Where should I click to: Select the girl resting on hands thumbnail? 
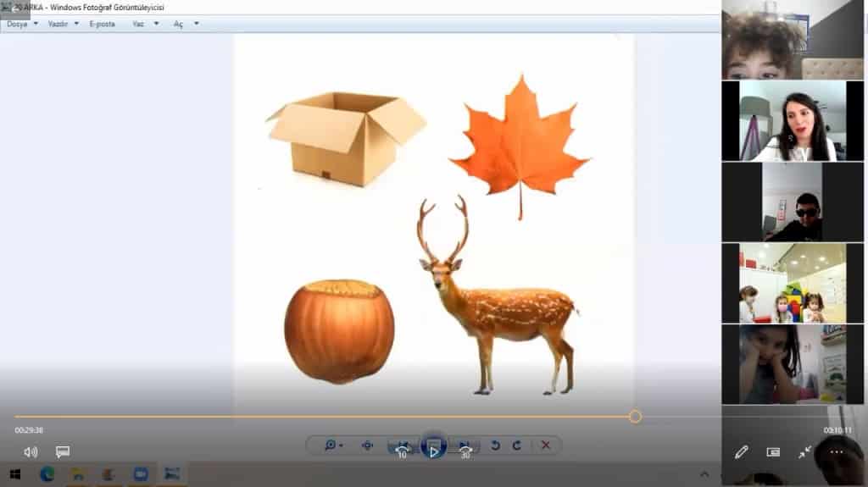point(793,364)
